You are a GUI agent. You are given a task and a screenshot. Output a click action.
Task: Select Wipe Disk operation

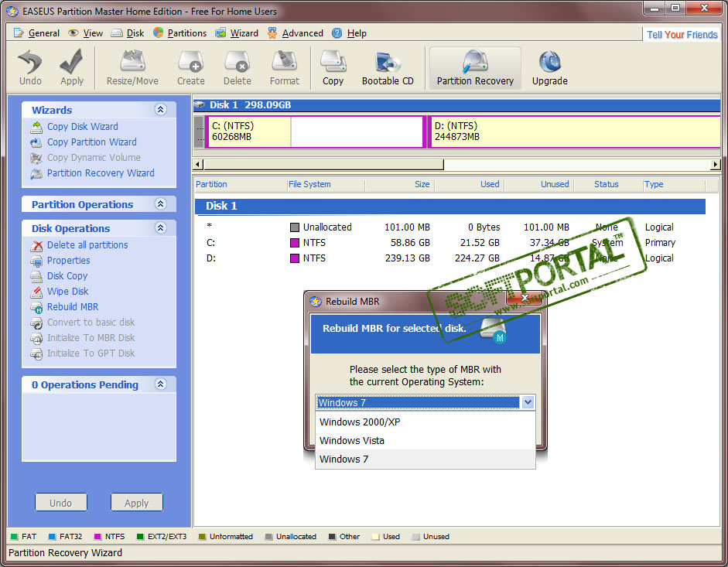click(67, 291)
